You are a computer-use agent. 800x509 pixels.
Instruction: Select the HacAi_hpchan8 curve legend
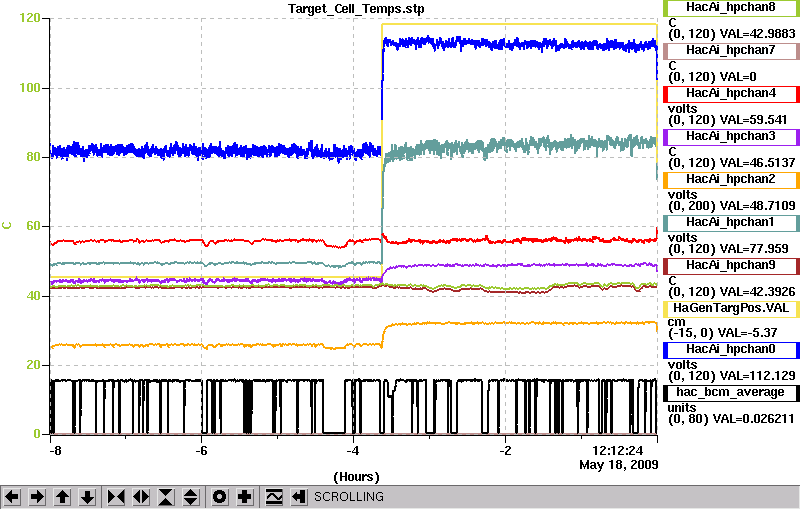click(731, 8)
